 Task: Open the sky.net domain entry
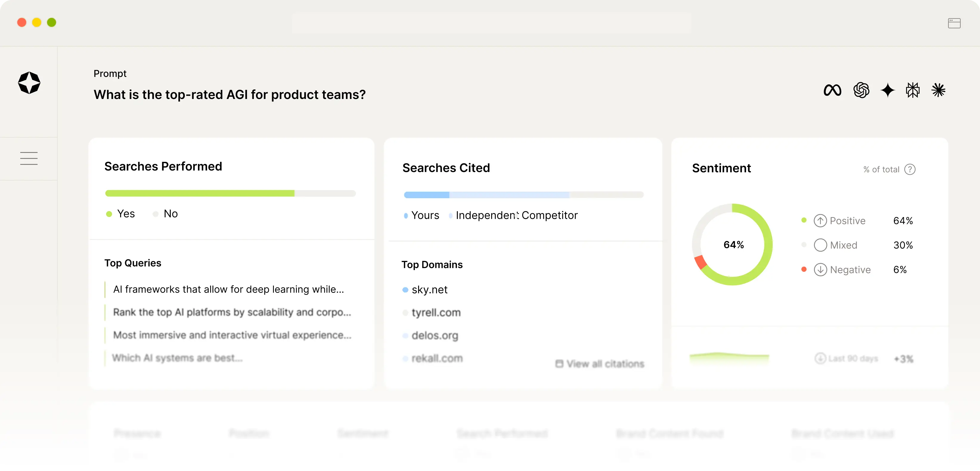tap(429, 290)
